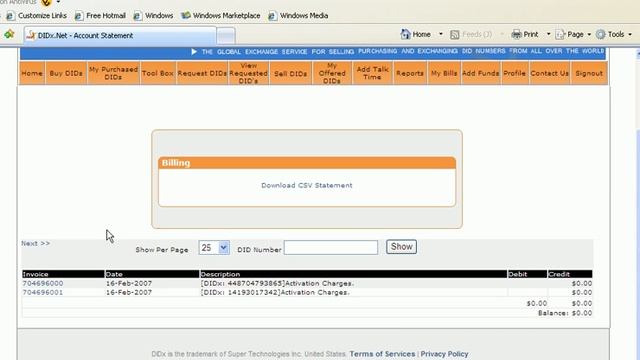
Task: Open Add Funds menu item
Action: pyautogui.click(x=481, y=73)
